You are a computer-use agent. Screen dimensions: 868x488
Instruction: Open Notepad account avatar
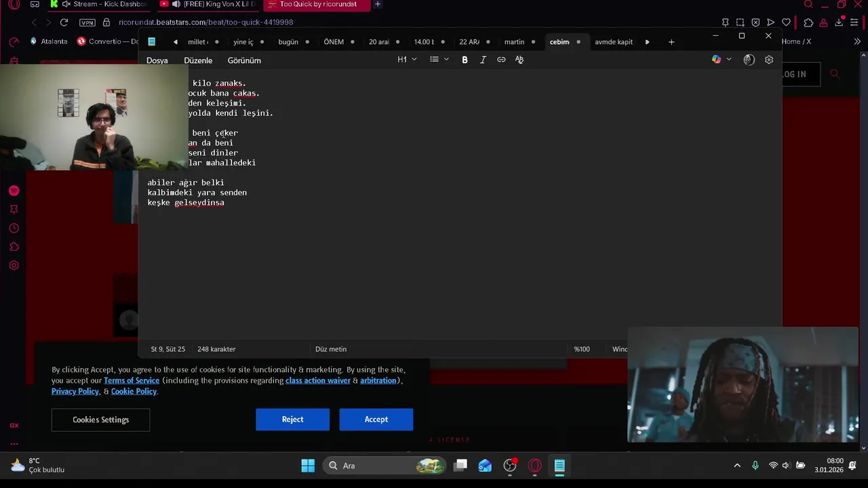[x=749, y=60]
